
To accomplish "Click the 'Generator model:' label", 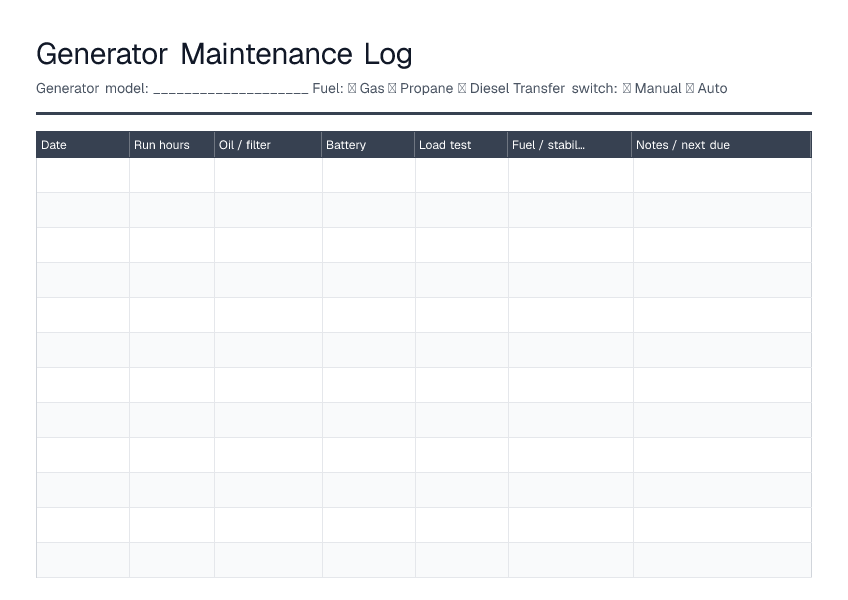I will pos(92,88).
